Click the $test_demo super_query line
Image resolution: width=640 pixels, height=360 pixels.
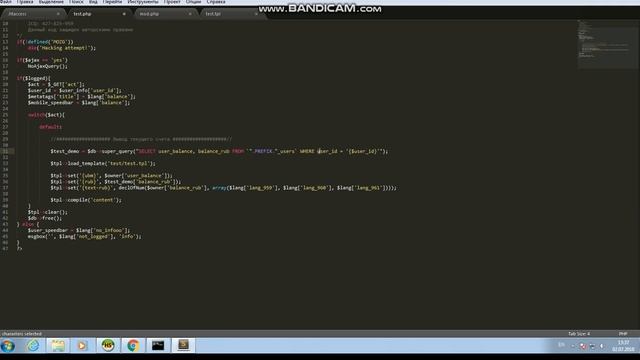[219, 151]
